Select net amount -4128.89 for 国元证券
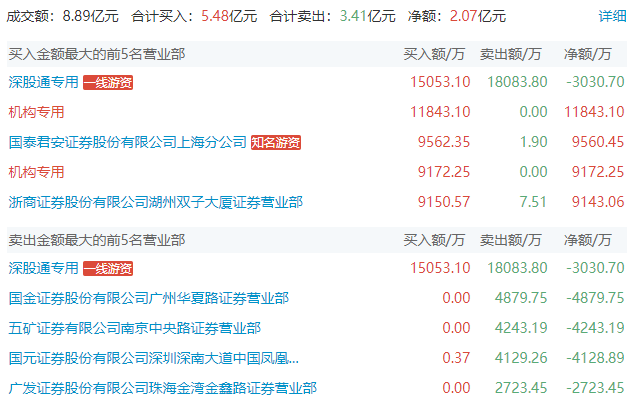This screenshot has height=406, width=630. point(595,358)
